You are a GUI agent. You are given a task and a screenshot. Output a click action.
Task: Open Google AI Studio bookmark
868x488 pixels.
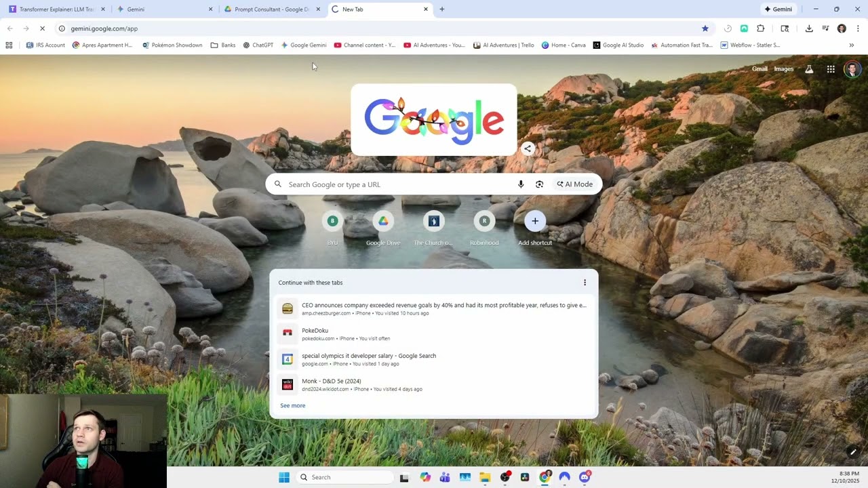(618, 45)
